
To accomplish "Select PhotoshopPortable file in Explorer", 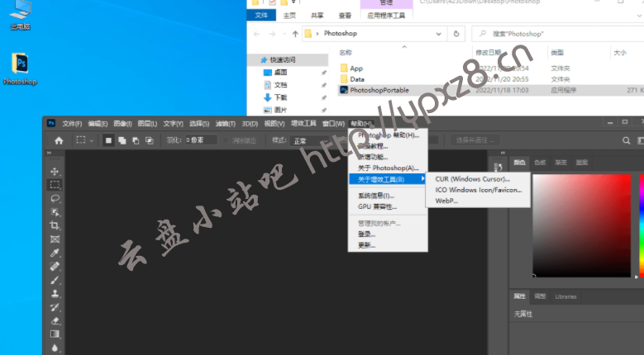I will coord(379,90).
